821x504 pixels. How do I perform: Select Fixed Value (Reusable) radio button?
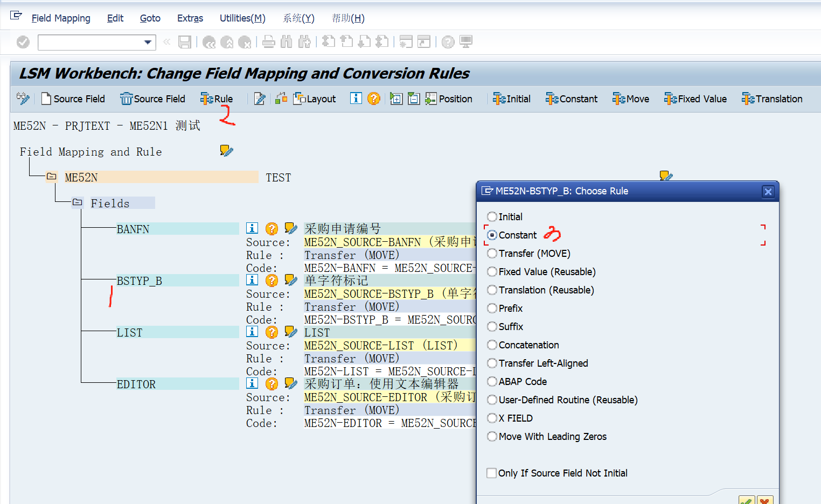click(492, 271)
